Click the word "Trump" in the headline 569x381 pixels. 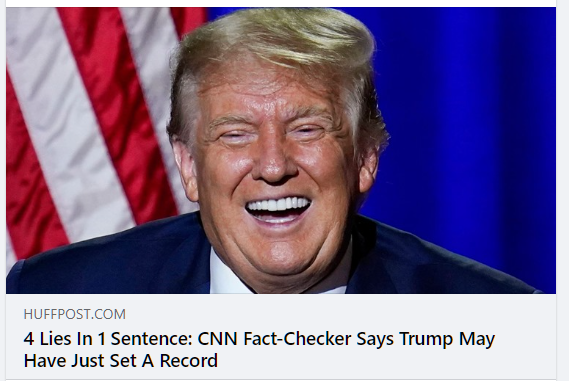[x=426, y=339]
